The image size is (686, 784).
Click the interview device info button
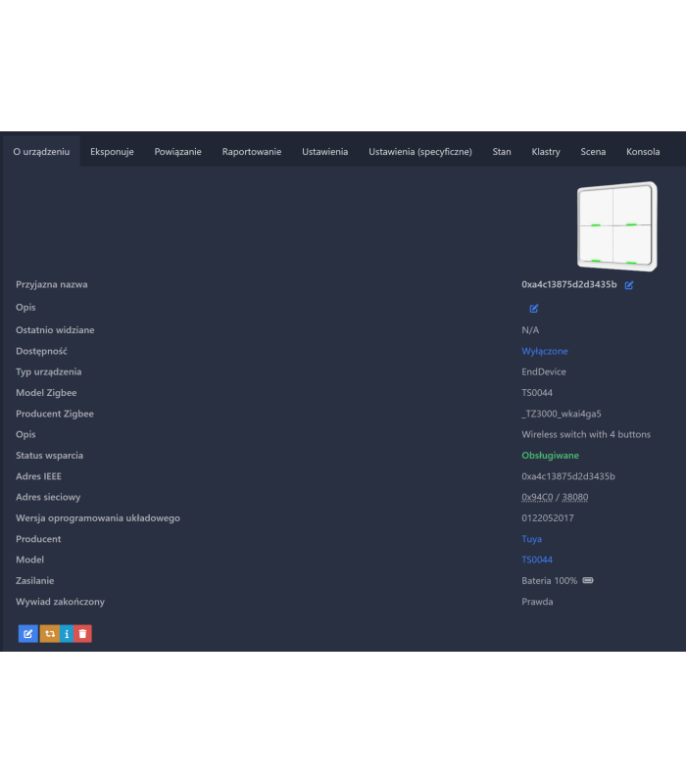coord(67,633)
